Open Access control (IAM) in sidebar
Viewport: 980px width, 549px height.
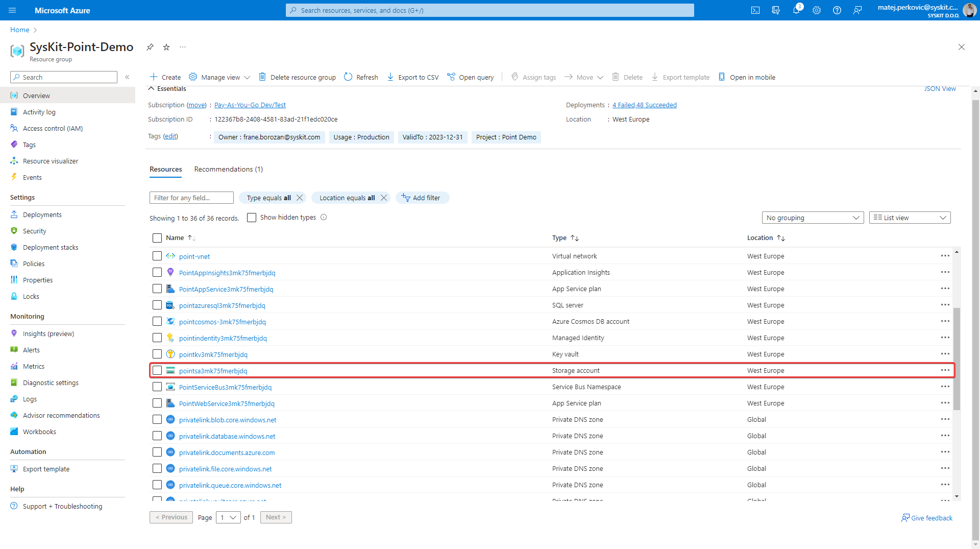click(53, 128)
